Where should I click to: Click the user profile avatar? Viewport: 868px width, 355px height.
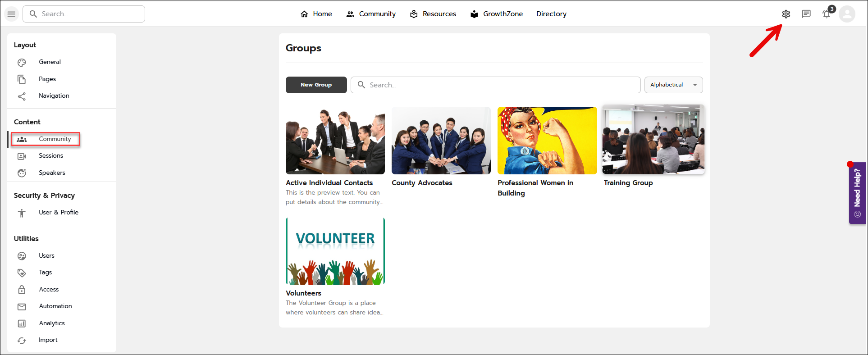click(847, 14)
